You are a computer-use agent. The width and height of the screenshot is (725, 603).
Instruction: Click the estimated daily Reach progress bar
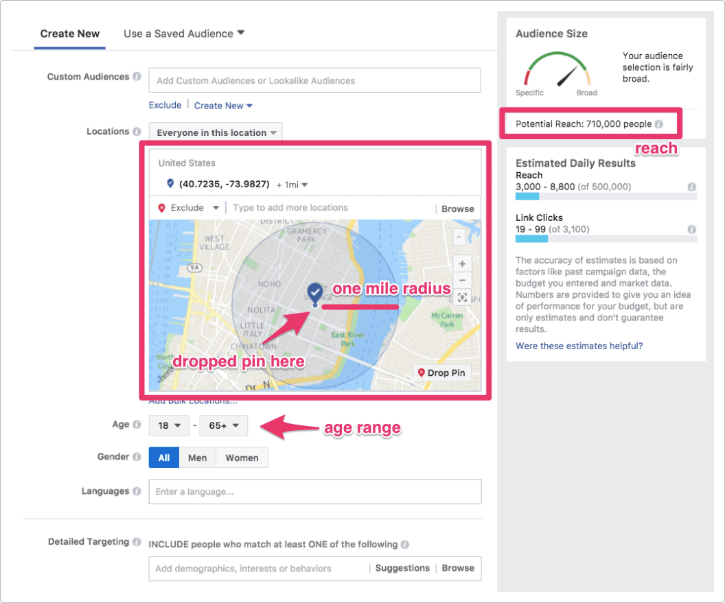click(598, 197)
